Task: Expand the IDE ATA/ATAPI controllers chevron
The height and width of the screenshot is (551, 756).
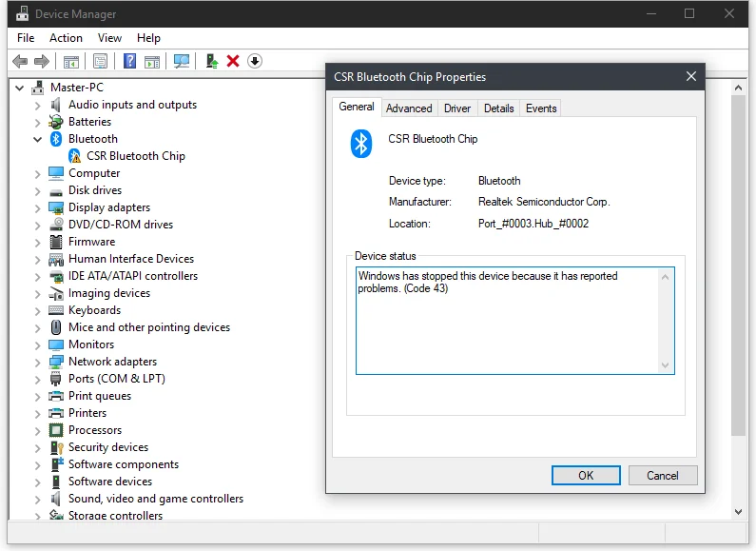Action: 38,277
